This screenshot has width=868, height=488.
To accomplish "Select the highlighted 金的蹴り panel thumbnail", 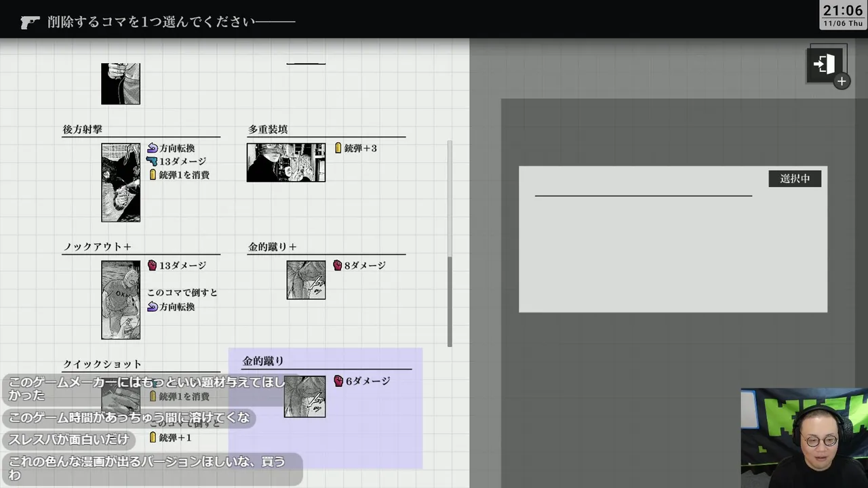I will point(304,396).
